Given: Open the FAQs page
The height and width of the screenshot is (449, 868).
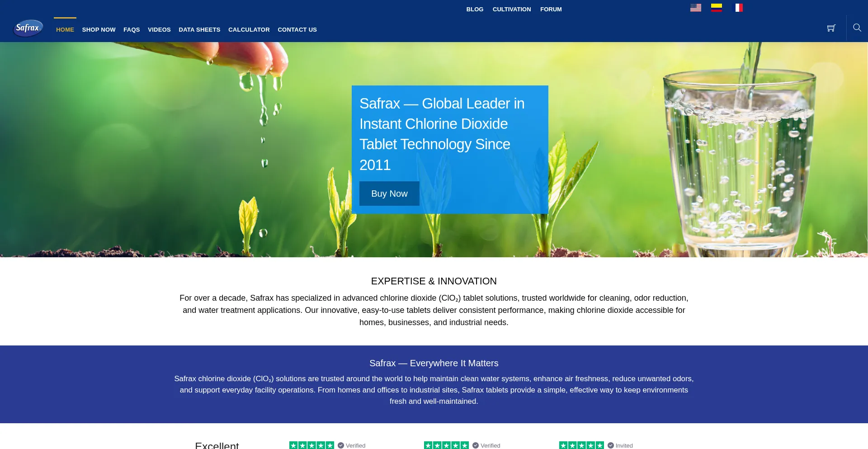Looking at the screenshot, I should [x=132, y=30].
